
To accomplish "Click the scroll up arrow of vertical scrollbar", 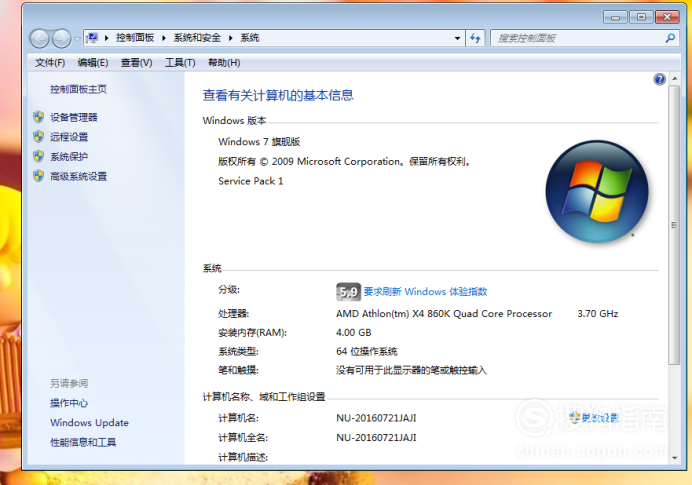I will (674, 79).
